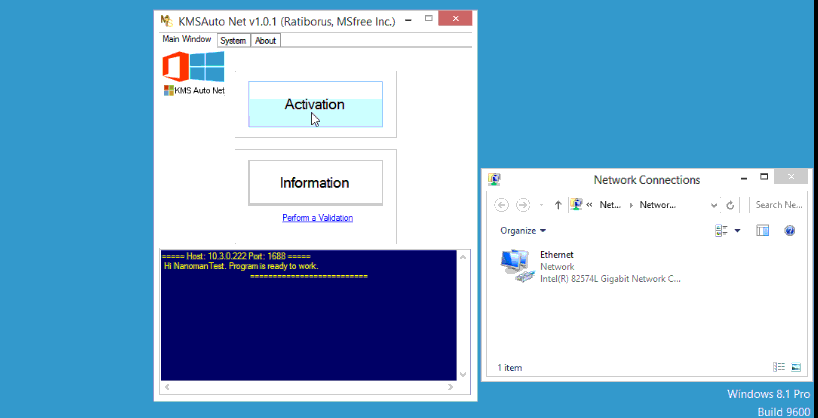The height and width of the screenshot is (418, 818).
Task: Go up one folder level
Action: [x=558, y=205]
